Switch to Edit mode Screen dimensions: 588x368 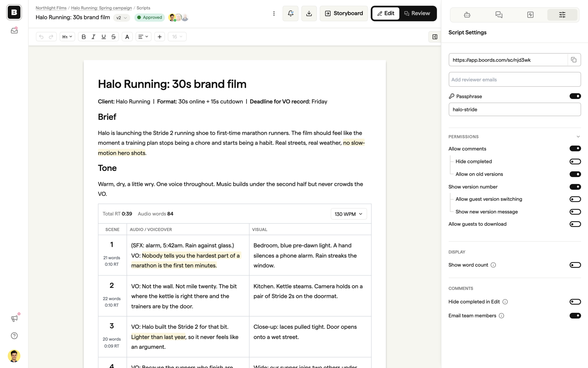(386, 13)
